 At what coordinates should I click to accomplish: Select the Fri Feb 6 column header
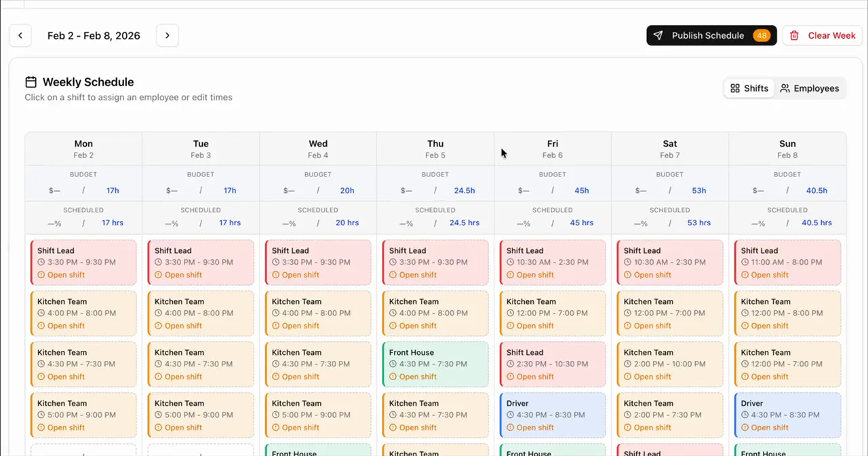pyautogui.click(x=553, y=149)
